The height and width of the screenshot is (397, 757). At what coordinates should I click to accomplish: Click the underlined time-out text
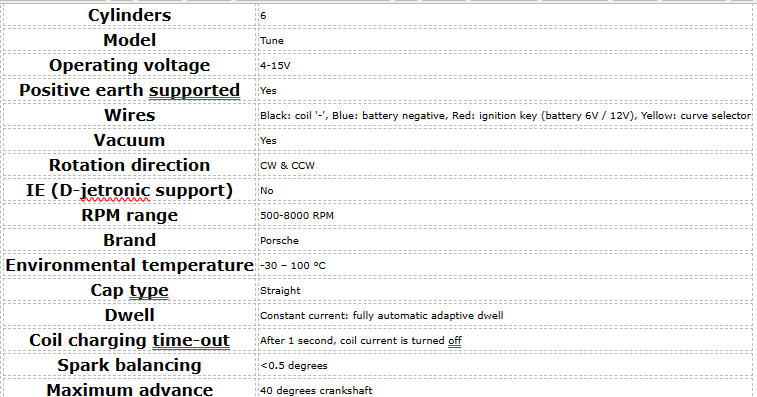191,340
